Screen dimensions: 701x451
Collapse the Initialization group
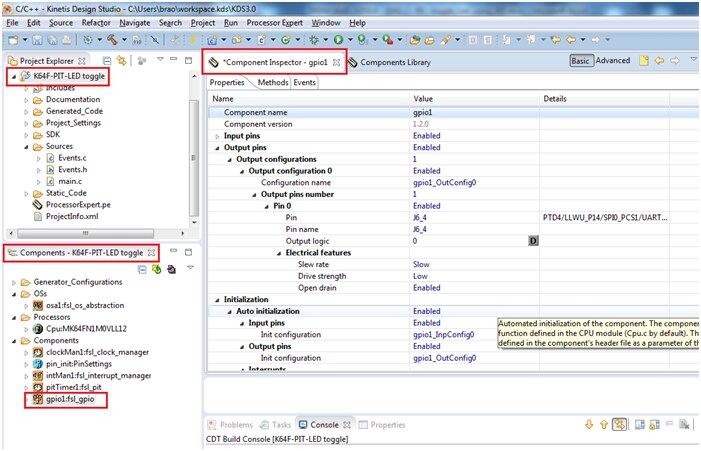[217, 300]
